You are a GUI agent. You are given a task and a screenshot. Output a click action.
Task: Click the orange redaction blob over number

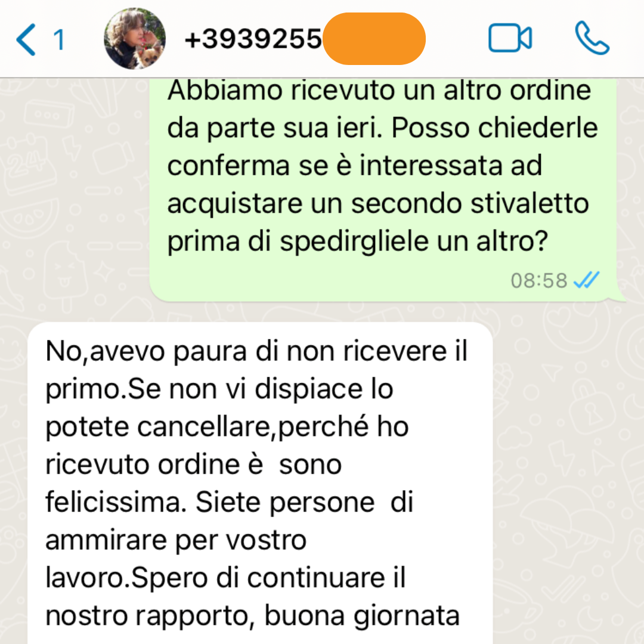[374, 39]
